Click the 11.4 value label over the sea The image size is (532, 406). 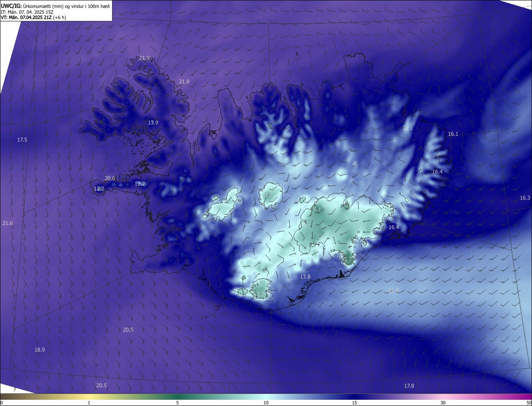(x=393, y=290)
